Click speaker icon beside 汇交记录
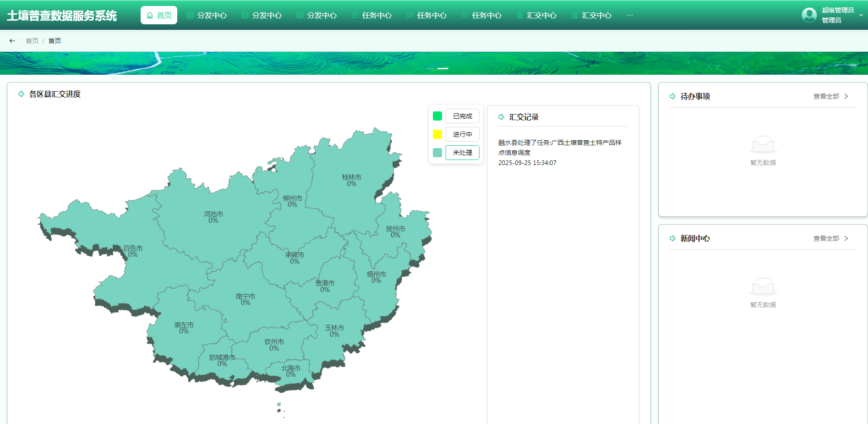The image size is (868, 424). pos(502,117)
